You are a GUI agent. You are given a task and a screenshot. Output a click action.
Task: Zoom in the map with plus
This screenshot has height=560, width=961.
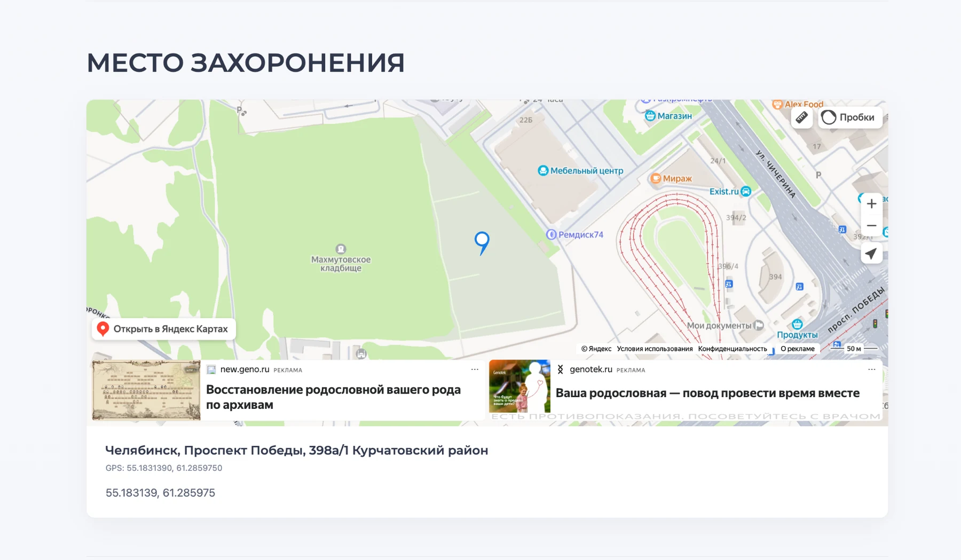click(x=871, y=204)
